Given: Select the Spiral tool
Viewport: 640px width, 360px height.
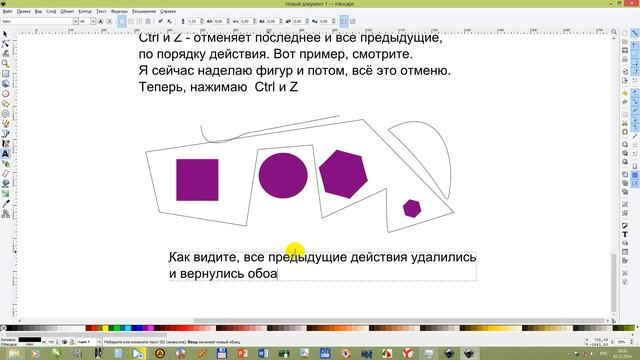Looking at the screenshot, I should (5, 114).
